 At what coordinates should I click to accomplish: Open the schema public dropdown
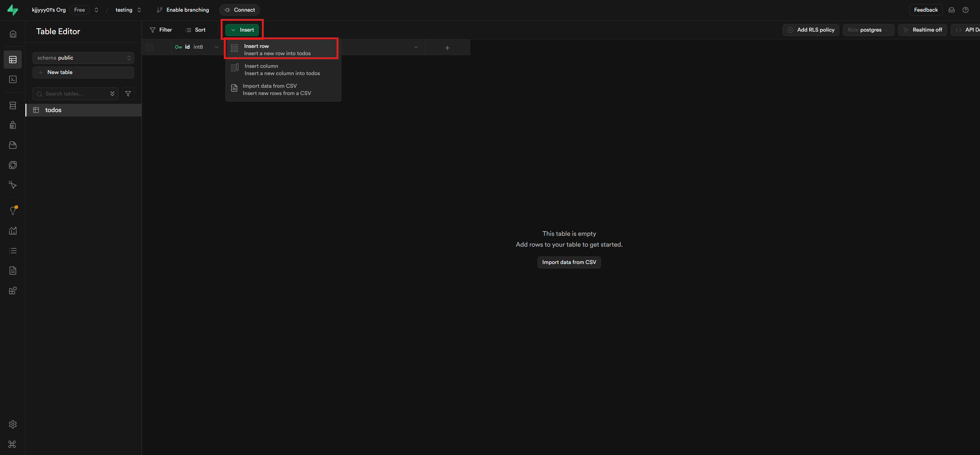pos(83,58)
